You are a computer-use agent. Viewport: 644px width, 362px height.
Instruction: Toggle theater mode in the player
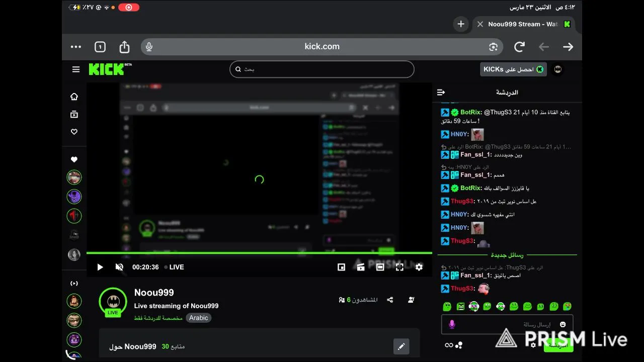[x=380, y=267]
